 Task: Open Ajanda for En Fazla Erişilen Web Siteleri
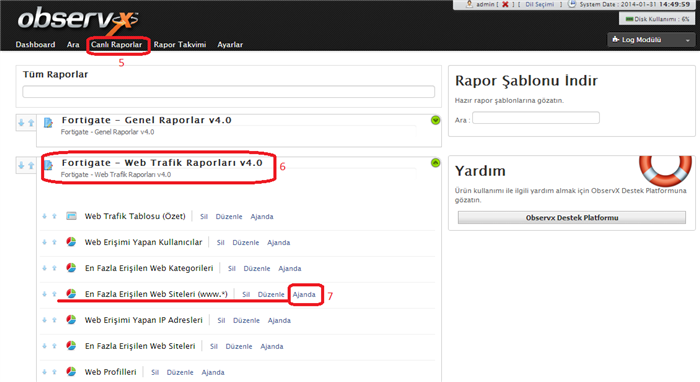coord(272,346)
